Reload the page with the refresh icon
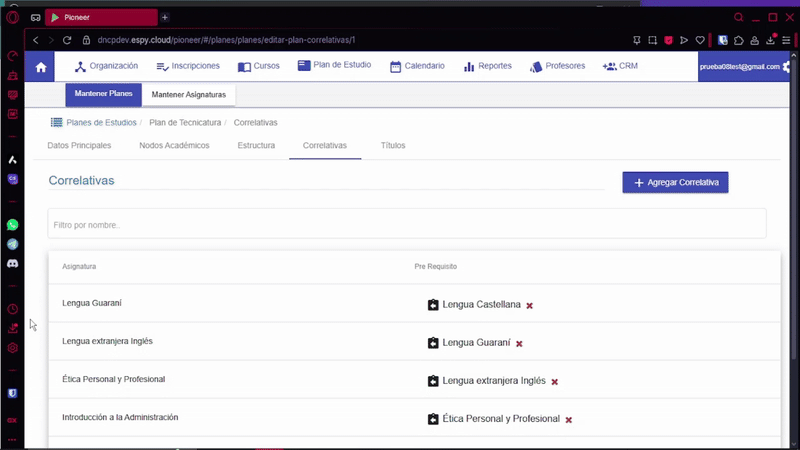 point(67,40)
